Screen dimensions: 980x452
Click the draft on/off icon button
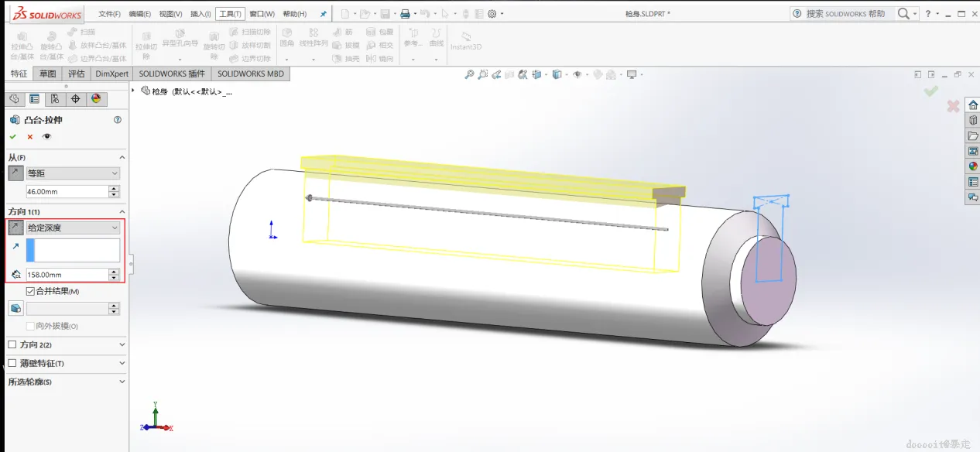pos(15,308)
